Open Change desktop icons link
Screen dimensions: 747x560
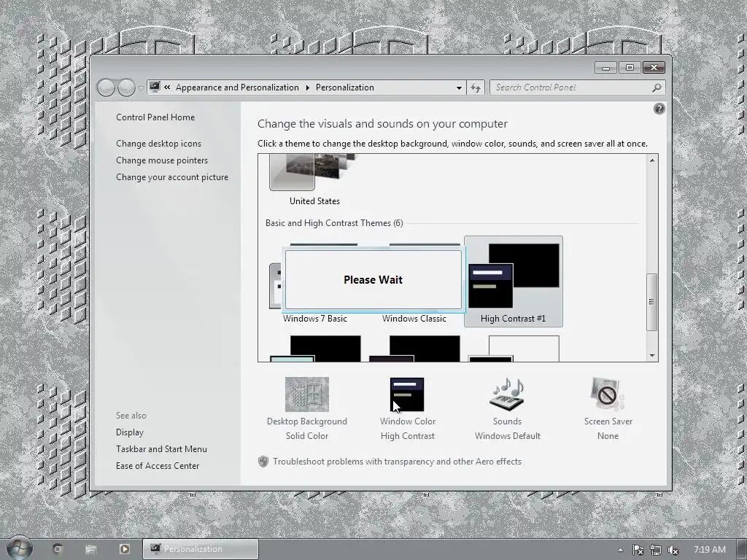click(158, 144)
